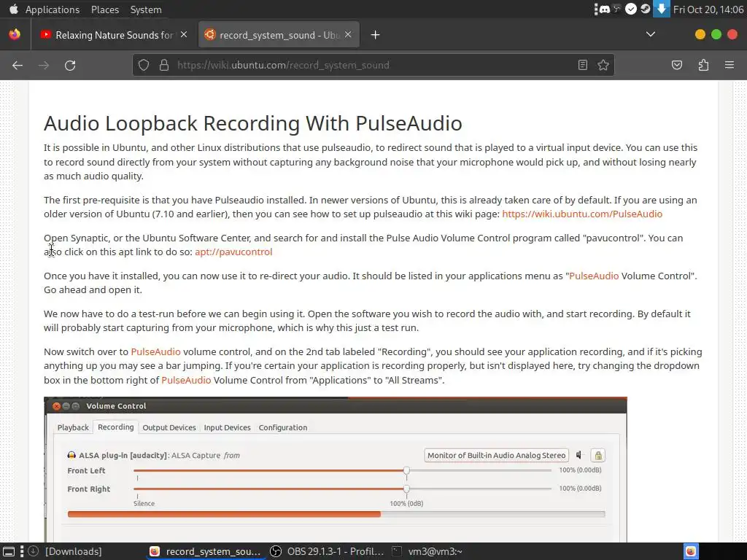Switch to OBS 29.1.3-1 taskbar window

[328, 551]
